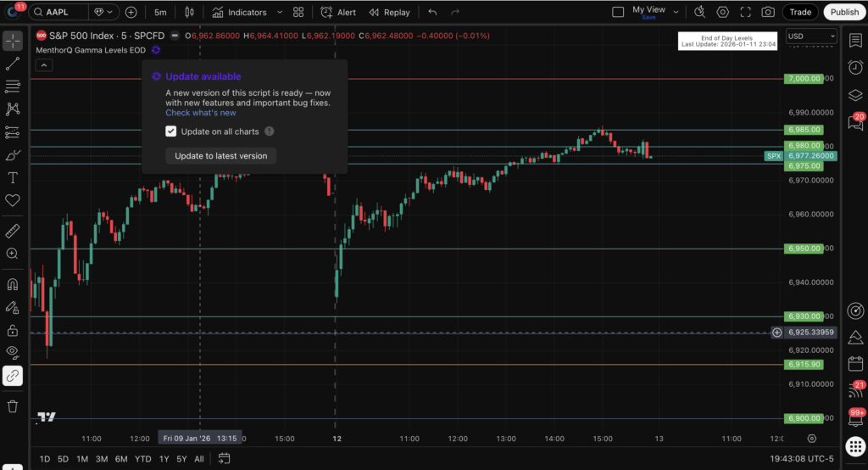Image resolution: width=868 pixels, height=470 pixels.
Task: Check the Update on all charts checkbox
Action: (171, 131)
